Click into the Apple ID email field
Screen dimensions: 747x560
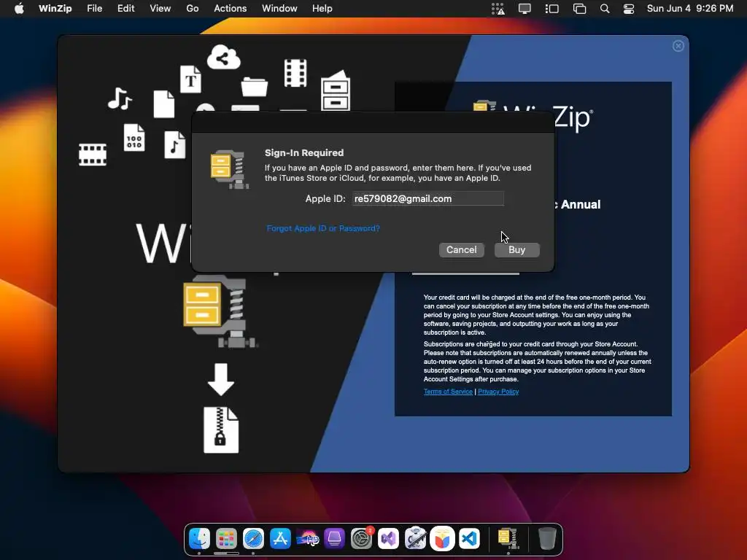[427, 198]
